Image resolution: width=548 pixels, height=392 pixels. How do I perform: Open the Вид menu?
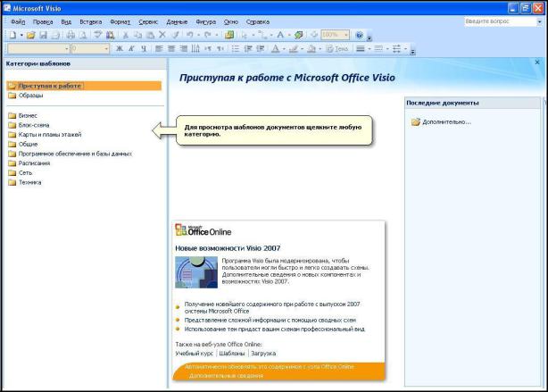click(66, 21)
